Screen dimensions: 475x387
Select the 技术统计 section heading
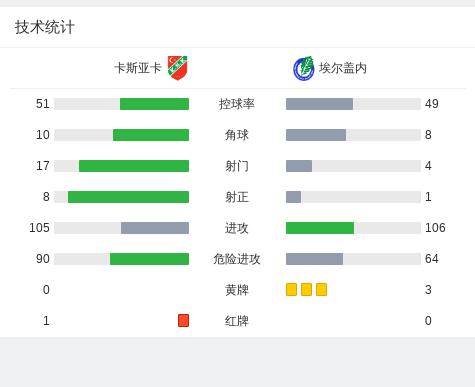pos(45,27)
